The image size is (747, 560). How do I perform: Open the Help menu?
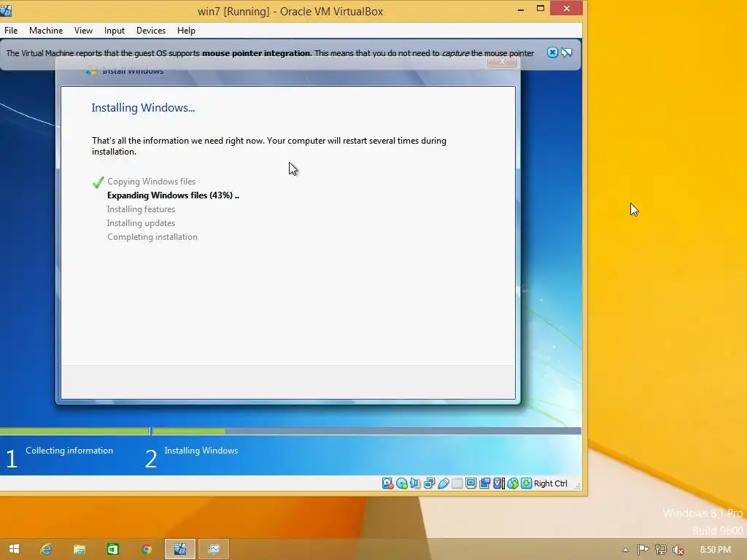click(x=186, y=31)
